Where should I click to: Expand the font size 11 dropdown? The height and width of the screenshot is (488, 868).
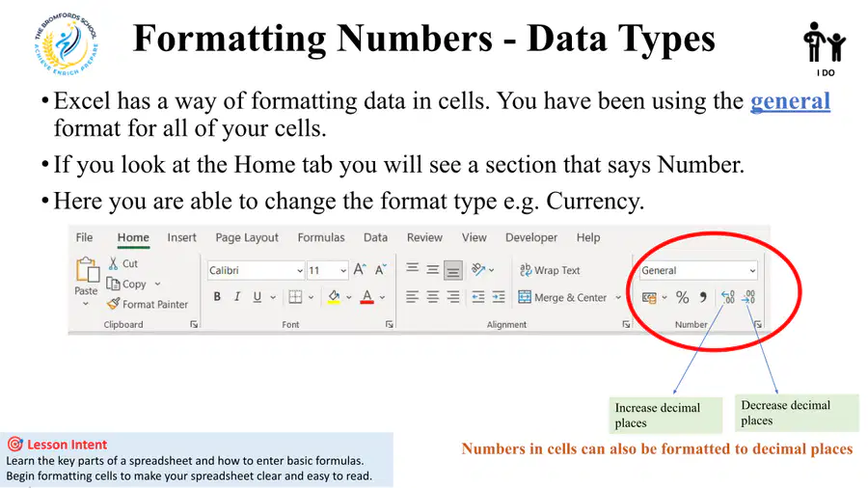click(x=328, y=271)
